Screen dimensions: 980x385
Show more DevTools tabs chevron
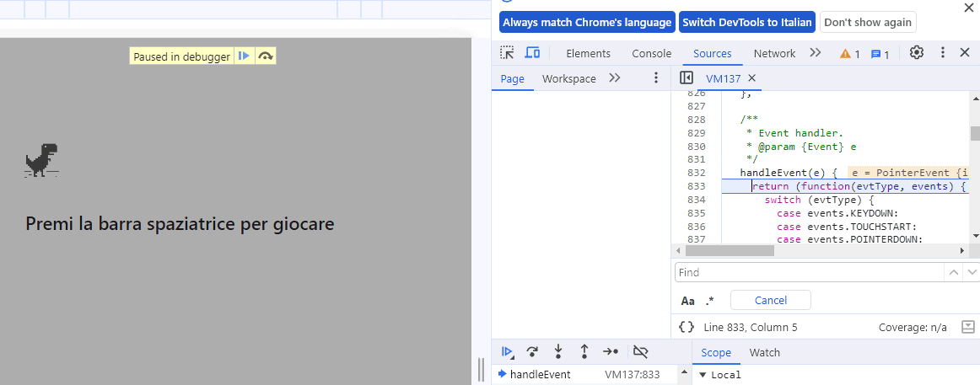click(x=815, y=53)
